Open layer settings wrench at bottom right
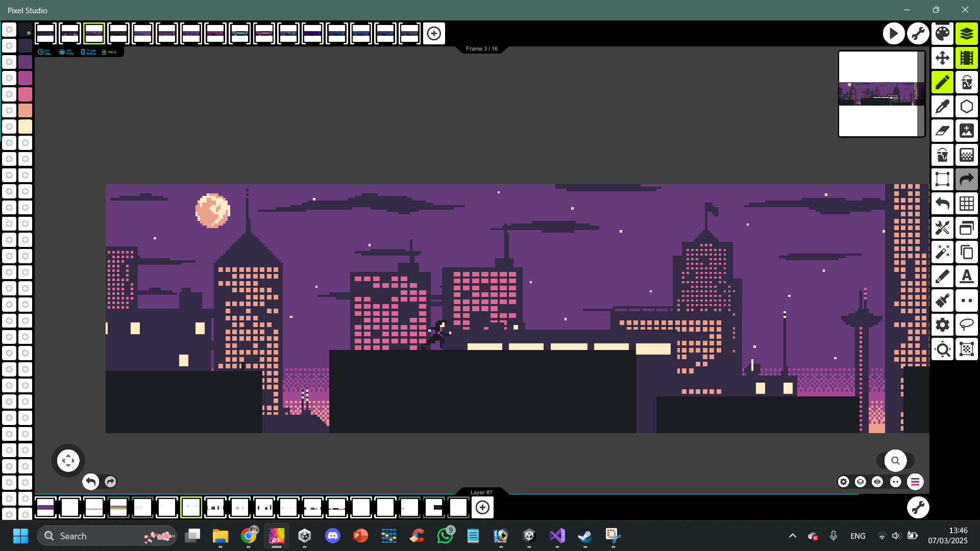The height and width of the screenshot is (551, 980). click(918, 507)
